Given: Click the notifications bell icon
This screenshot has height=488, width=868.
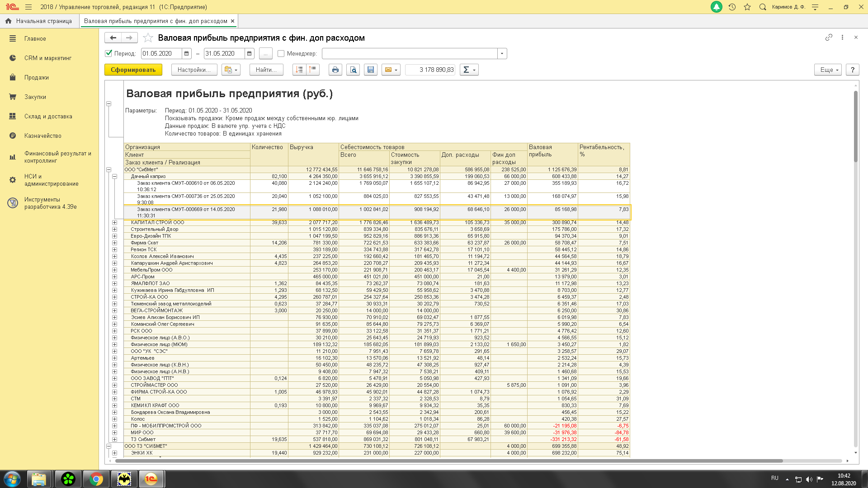Looking at the screenshot, I should click(717, 7).
